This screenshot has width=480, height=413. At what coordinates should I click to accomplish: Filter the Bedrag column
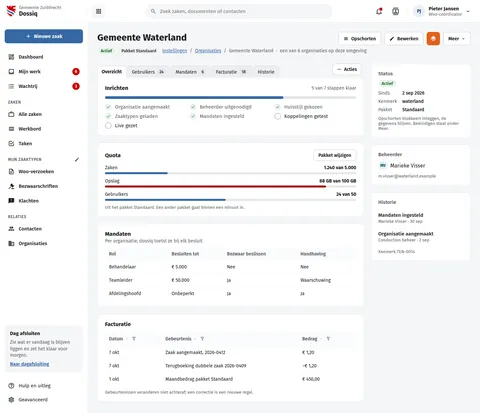pos(328,339)
